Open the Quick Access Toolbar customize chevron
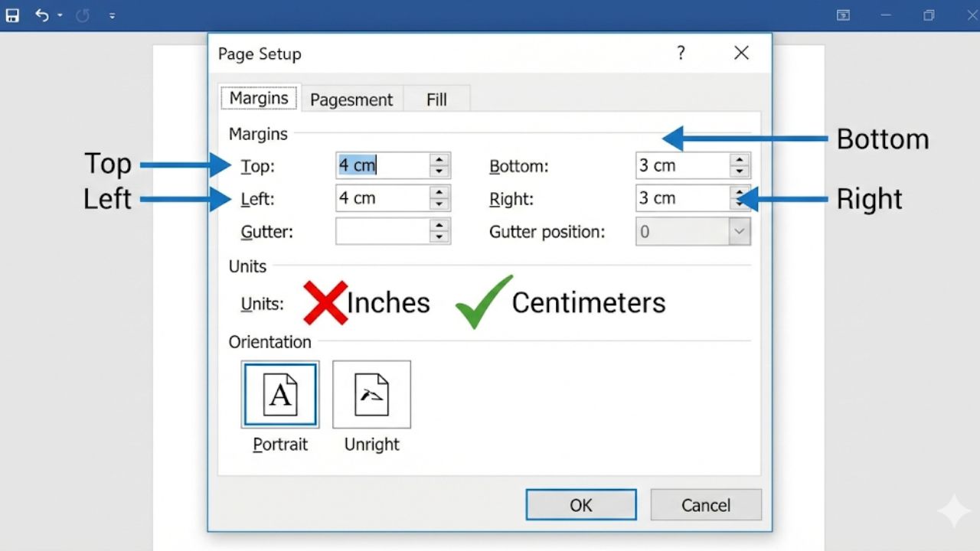This screenshot has height=551, width=980. coord(112,15)
